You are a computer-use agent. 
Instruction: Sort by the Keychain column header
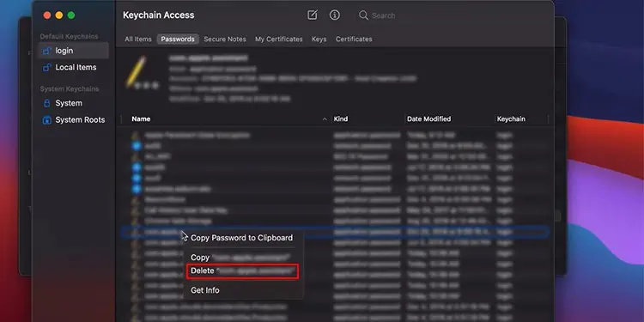click(511, 119)
